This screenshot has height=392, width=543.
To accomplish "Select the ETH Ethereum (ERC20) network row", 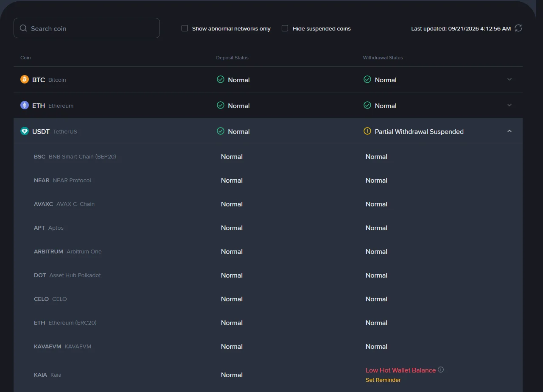I will point(268,323).
